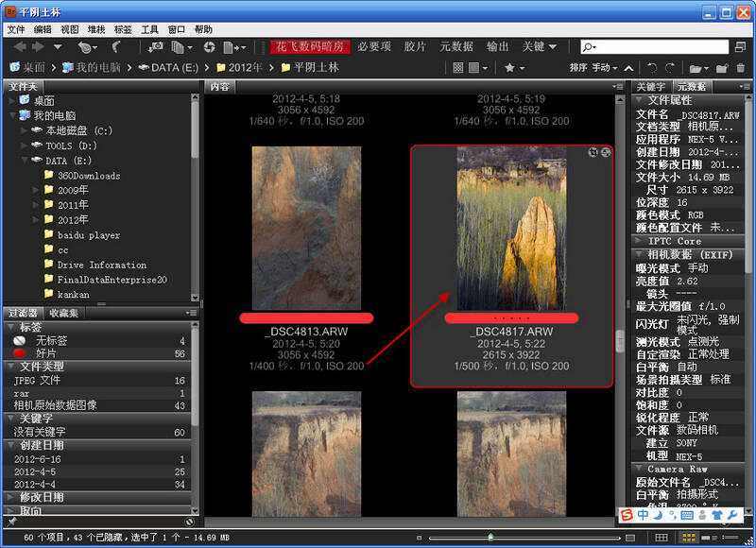
Task: Click the thumbnail size slider handle
Action: tap(490, 537)
